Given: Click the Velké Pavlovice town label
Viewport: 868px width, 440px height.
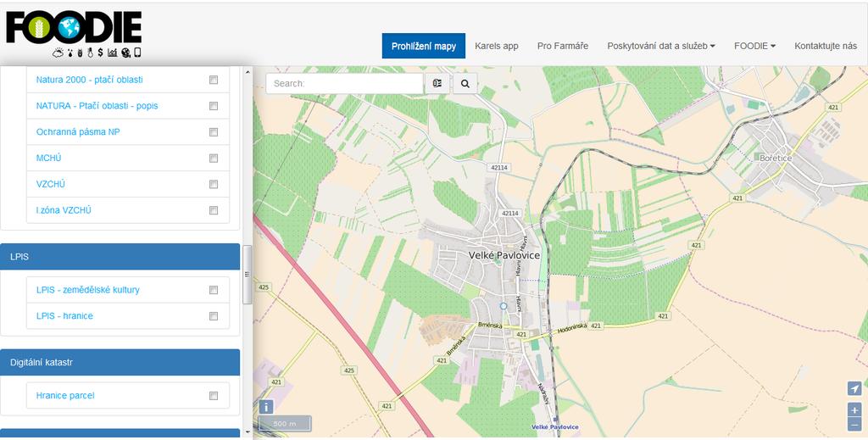Looking at the screenshot, I should [504, 255].
